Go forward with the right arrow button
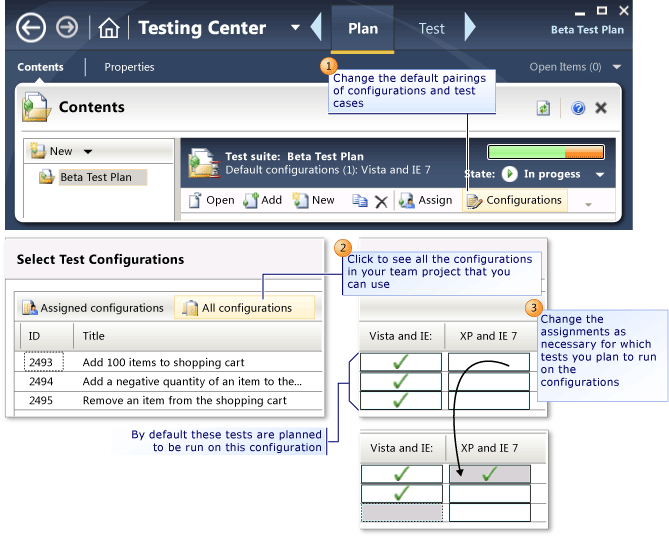 (67, 28)
